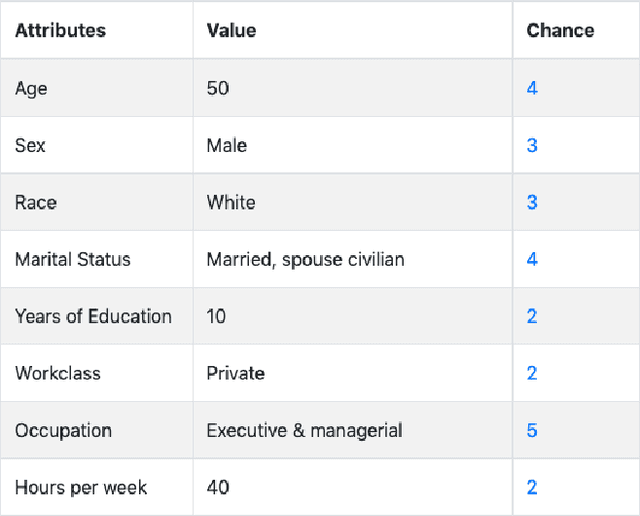This screenshot has width=640, height=516.
Task: Click the Marital Status chance link
Action: 532,259
